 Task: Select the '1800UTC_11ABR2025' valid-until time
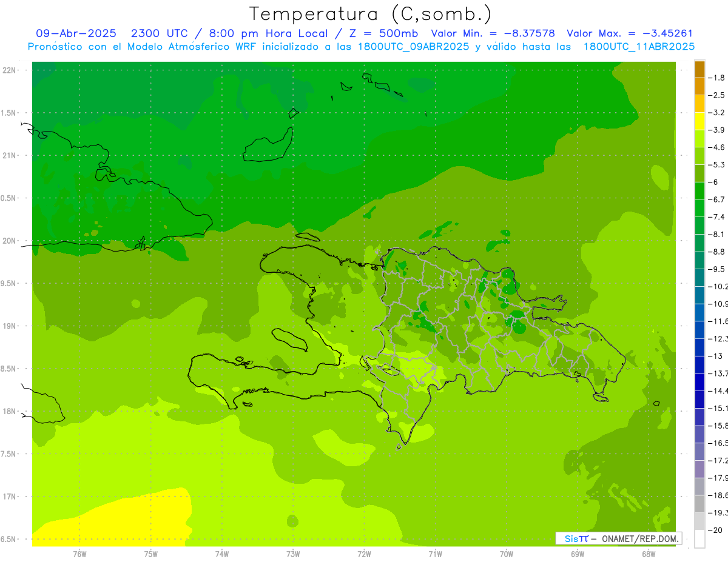639,47
